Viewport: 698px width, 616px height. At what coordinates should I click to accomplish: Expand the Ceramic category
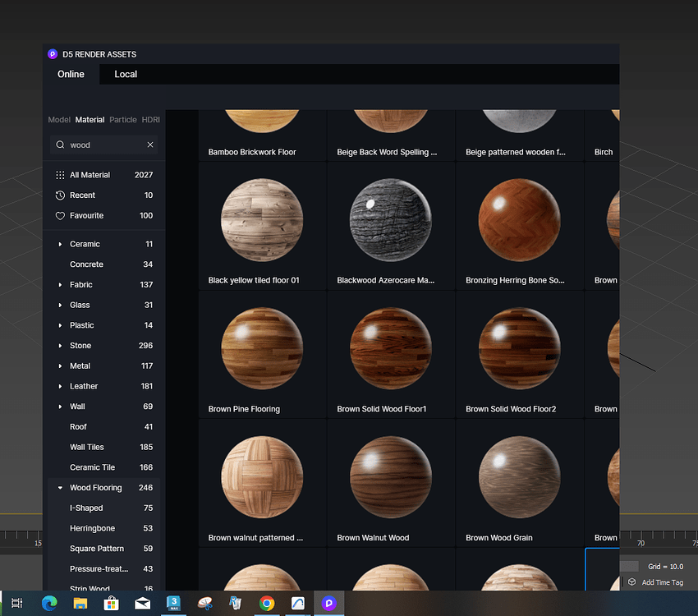tap(60, 245)
